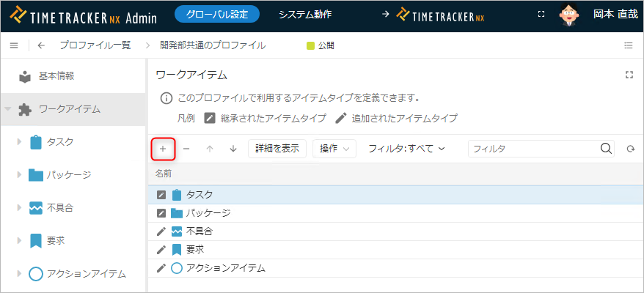Click into the フィルタ search field
Screen dimensions: 644x293
[533, 149]
